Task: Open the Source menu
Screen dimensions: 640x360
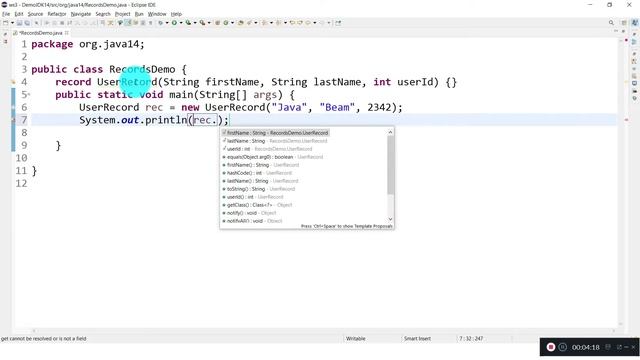Action: click(x=35, y=14)
